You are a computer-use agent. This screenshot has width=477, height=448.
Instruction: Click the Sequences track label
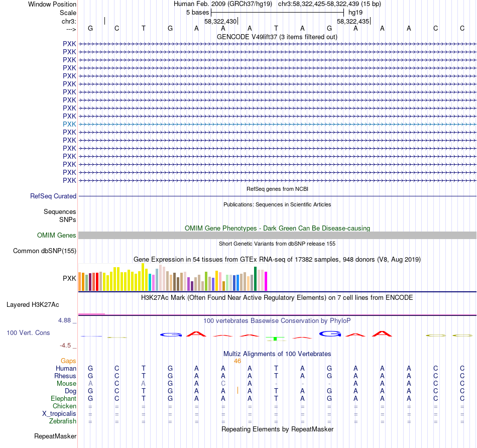click(60, 211)
